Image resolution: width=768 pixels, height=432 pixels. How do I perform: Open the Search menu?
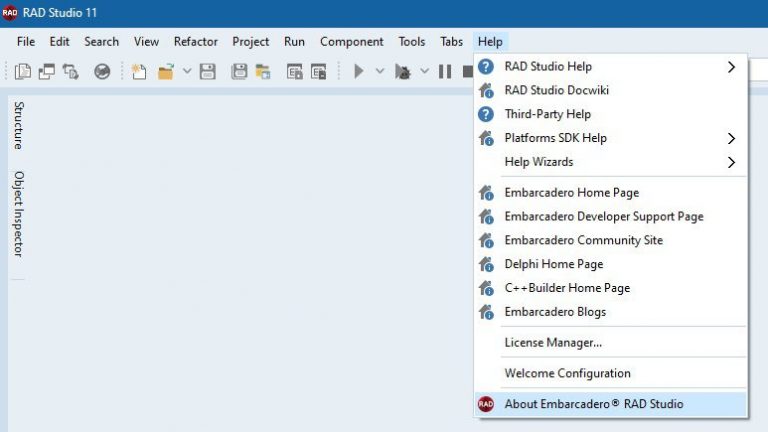[101, 42]
